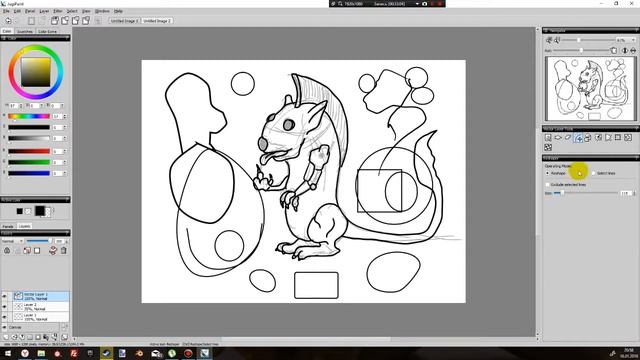Open the dropdown arrow beside first toolbar icon
Viewport: 640px width, 360px height.
pos(17,21)
